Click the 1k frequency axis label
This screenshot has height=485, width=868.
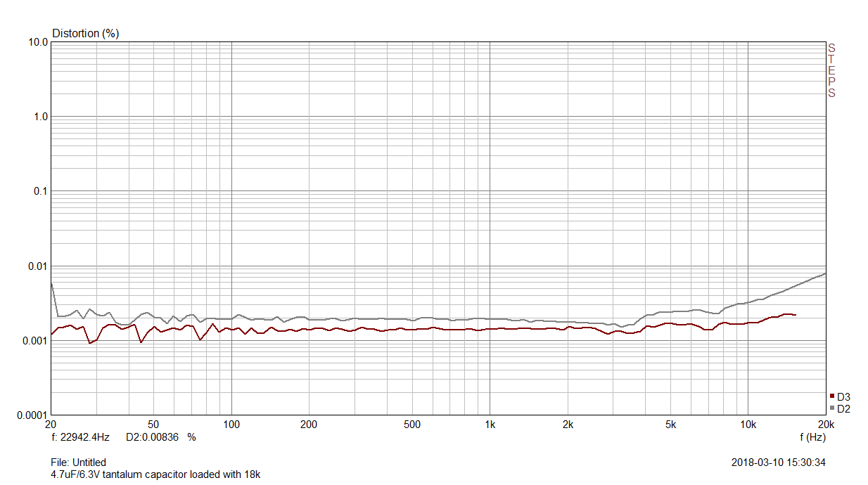[490, 425]
